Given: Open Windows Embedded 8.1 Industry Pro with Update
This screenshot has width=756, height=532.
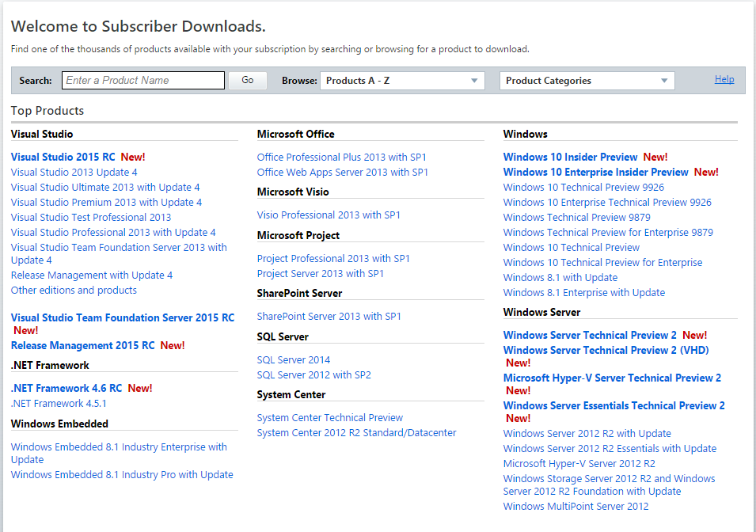Looking at the screenshot, I should [x=122, y=474].
